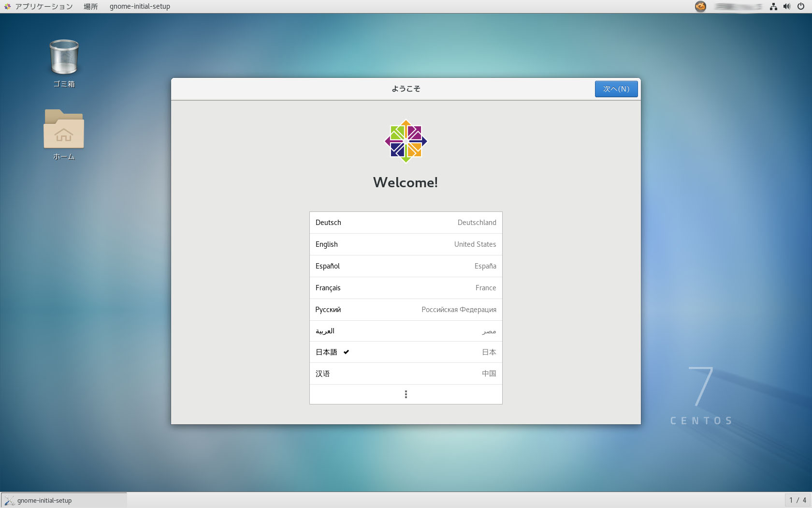Screen dimensions: 812x508
Task: Open the ホーム home folder icon
Action: click(x=64, y=134)
